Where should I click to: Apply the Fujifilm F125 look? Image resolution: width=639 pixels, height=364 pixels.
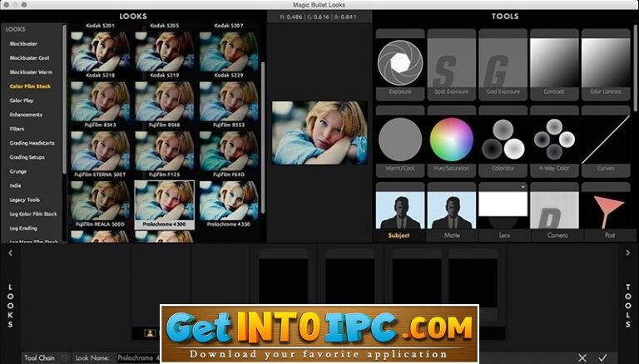[x=164, y=151]
